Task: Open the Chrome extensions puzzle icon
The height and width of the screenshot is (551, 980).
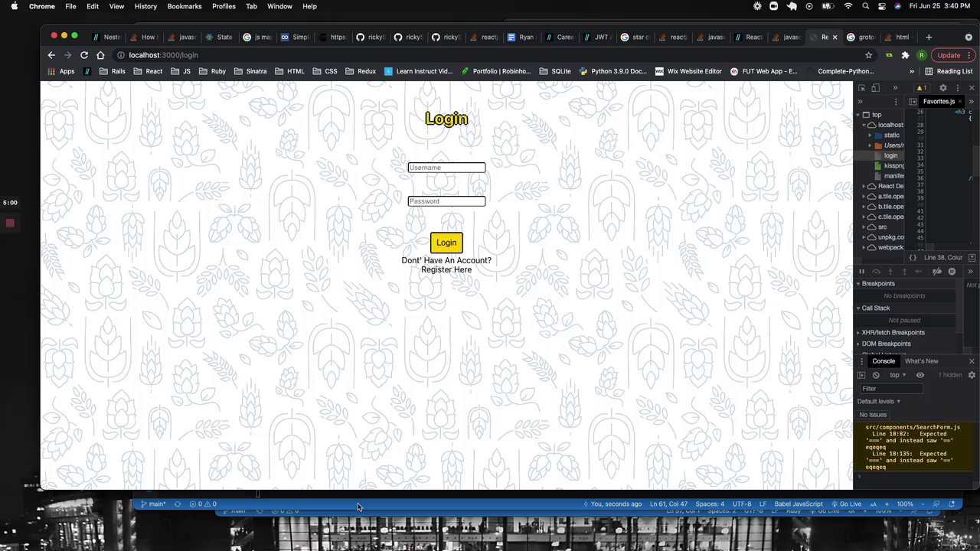Action: point(905,55)
